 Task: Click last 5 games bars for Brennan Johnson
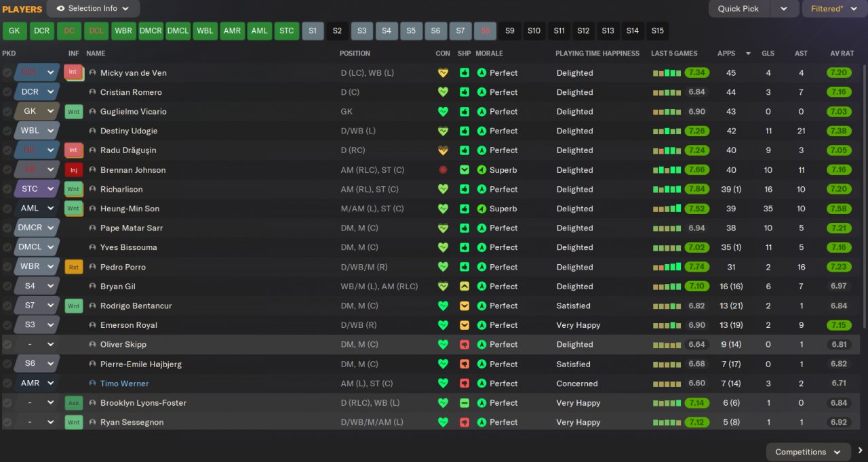pyautogui.click(x=667, y=170)
